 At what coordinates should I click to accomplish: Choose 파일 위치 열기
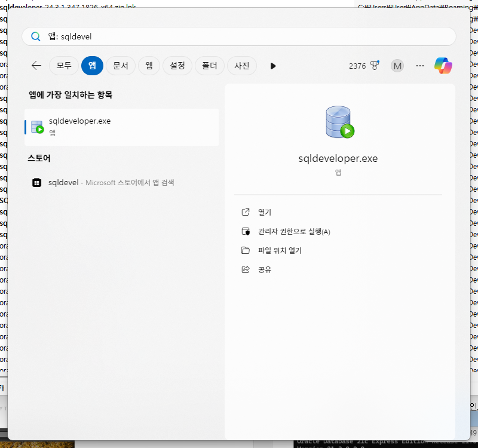coord(280,250)
